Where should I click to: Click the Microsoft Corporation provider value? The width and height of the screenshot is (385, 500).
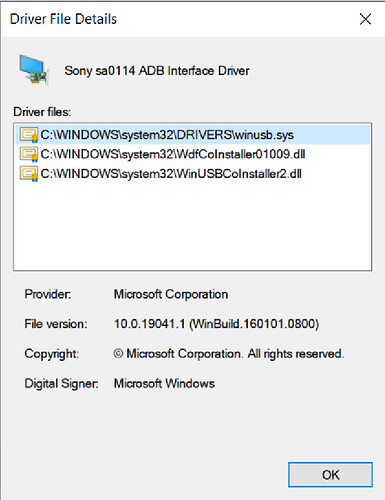point(171,294)
